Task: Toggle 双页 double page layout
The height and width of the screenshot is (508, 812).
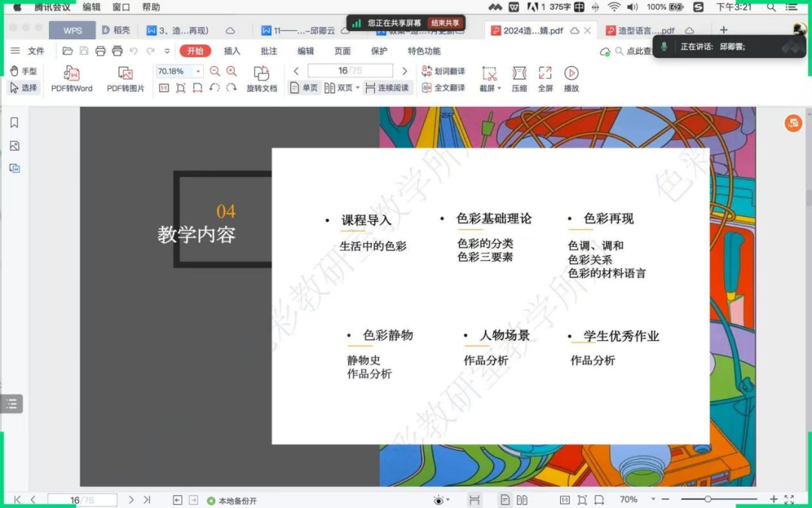Action: click(x=338, y=88)
